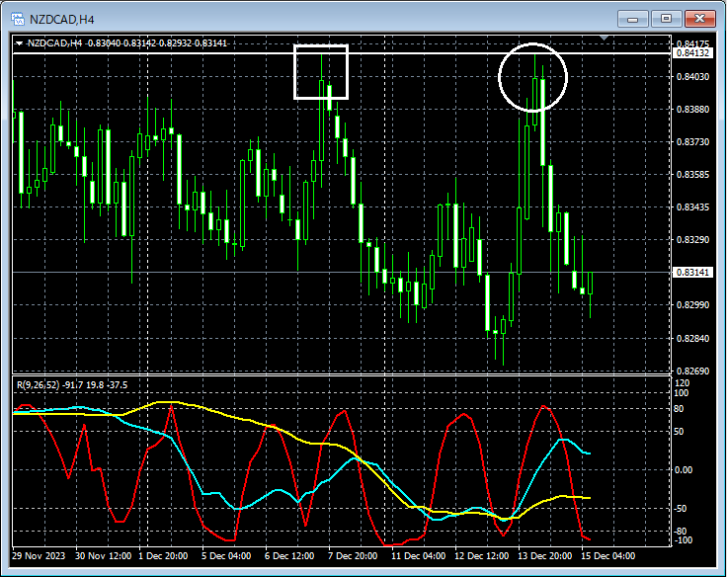This screenshot has width=728, height=577.
Task: Click the 7 Dec 20:00 time label
Action: click(x=353, y=556)
